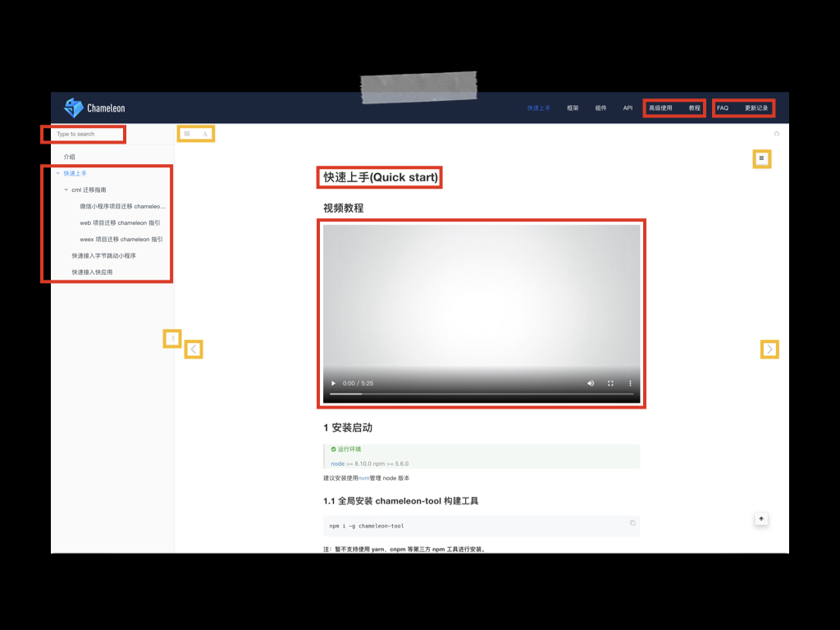Click the 1 安装启动 heading

(x=348, y=428)
